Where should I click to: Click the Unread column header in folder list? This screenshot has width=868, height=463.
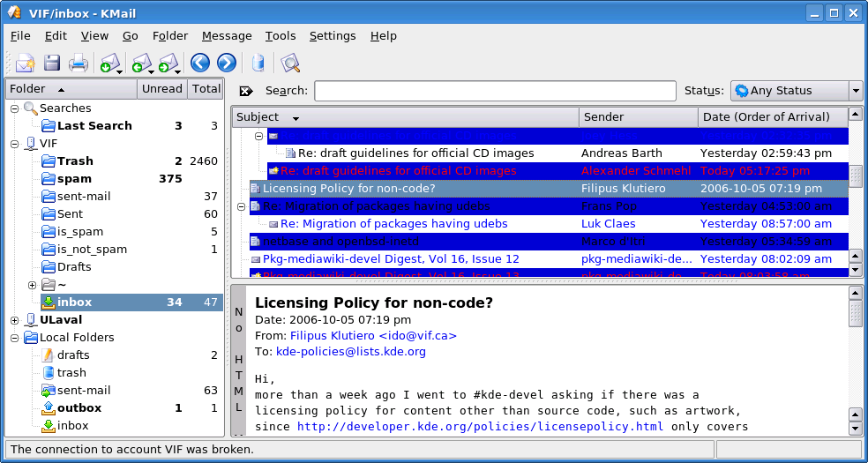click(x=162, y=89)
